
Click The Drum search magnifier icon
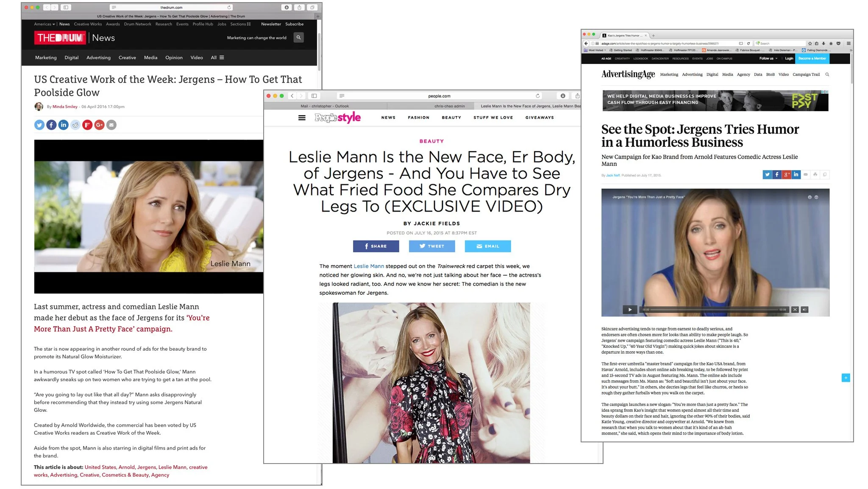298,37
